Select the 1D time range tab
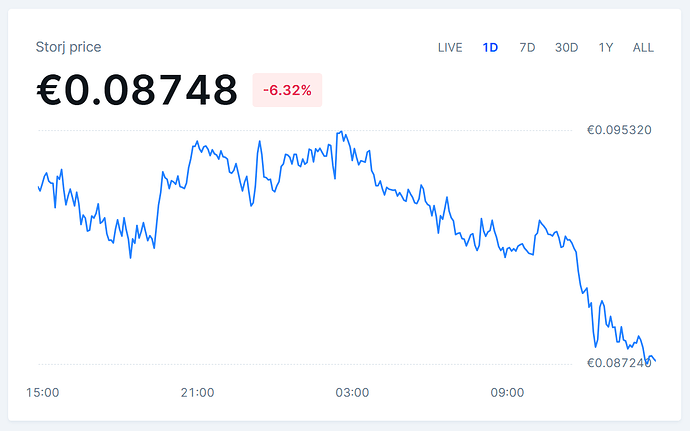 point(490,47)
